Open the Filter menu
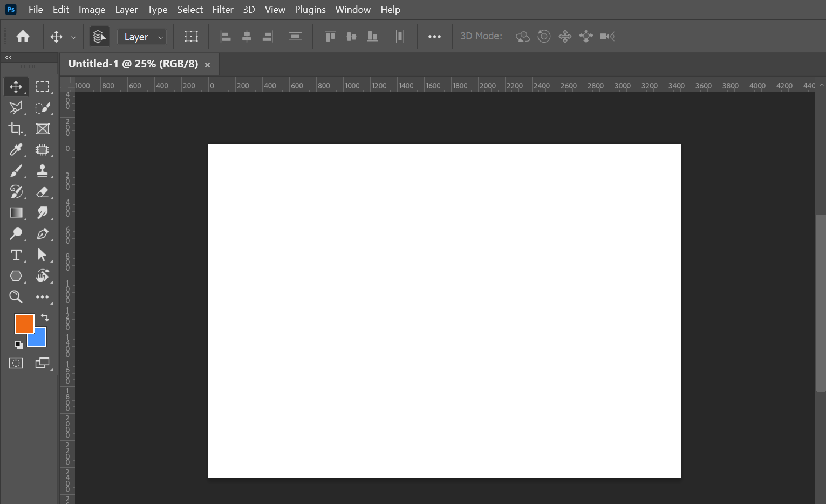Viewport: 826px width, 504px height. 222,10
